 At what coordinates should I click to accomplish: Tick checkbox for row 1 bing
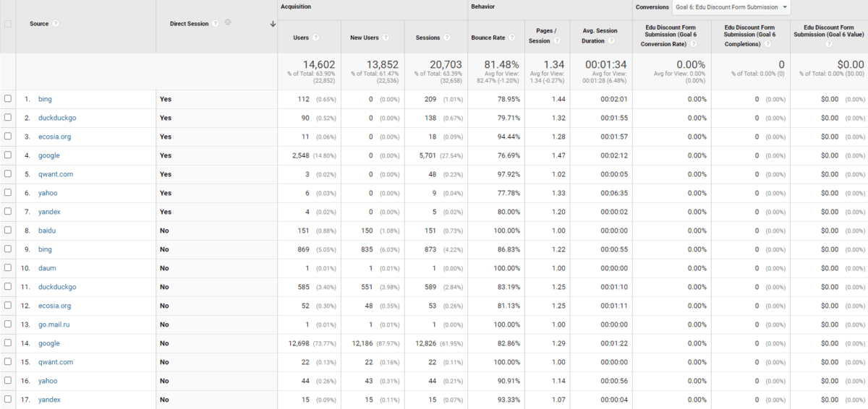click(8, 99)
